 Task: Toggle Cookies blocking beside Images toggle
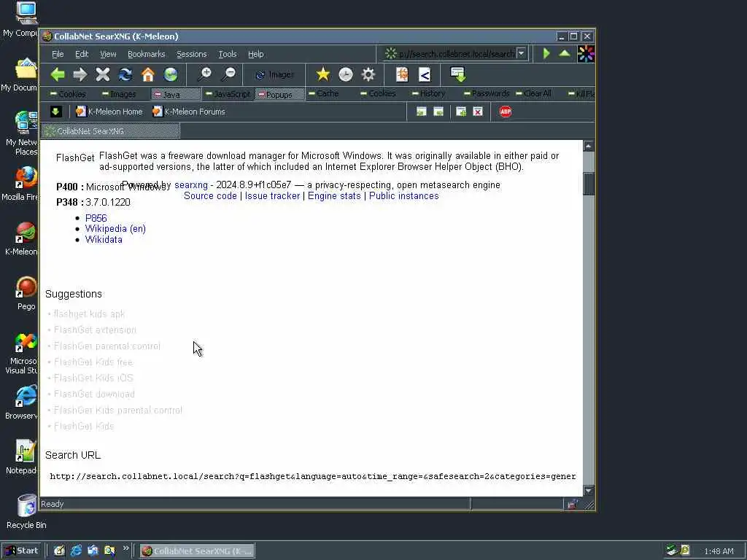pos(68,94)
